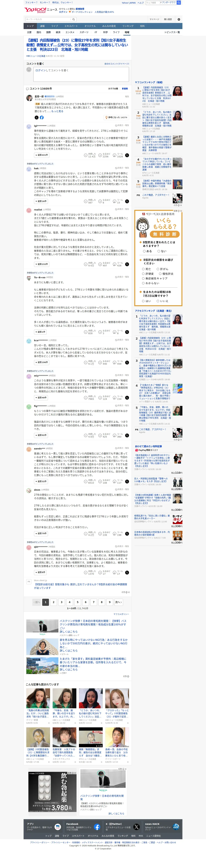Open the 自分のコメント(マイページ) link
The image size is (206, 868).
point(116,64)
